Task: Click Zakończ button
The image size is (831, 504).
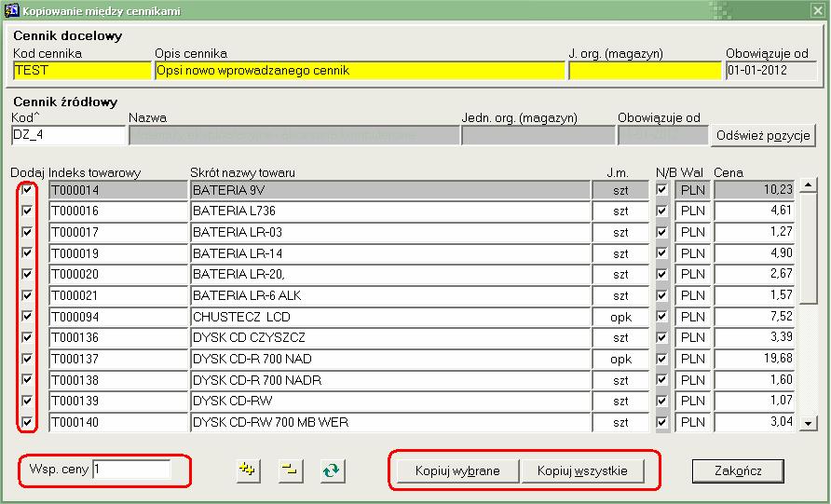Action: coord(738,470)
